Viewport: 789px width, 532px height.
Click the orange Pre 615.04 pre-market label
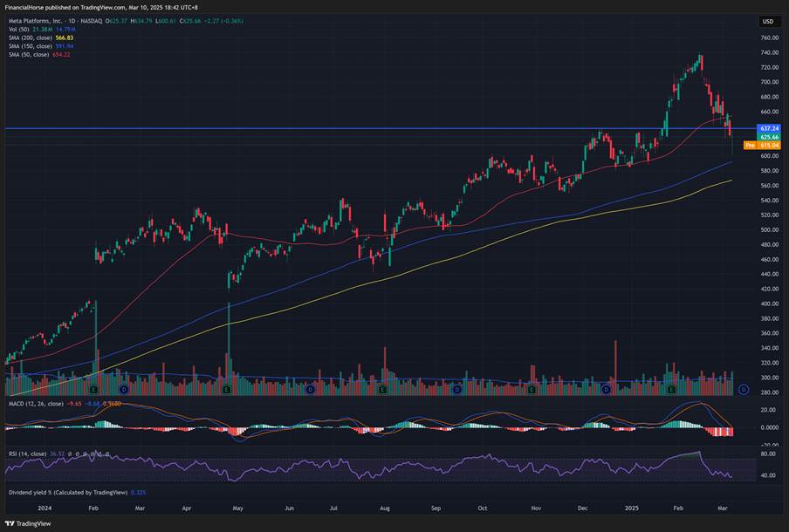[x=762, y=146]
